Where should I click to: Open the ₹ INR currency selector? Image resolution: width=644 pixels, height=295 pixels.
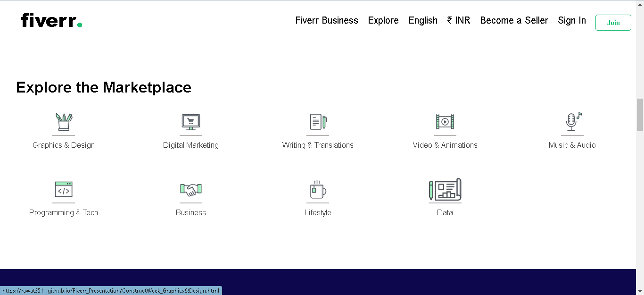459,20
